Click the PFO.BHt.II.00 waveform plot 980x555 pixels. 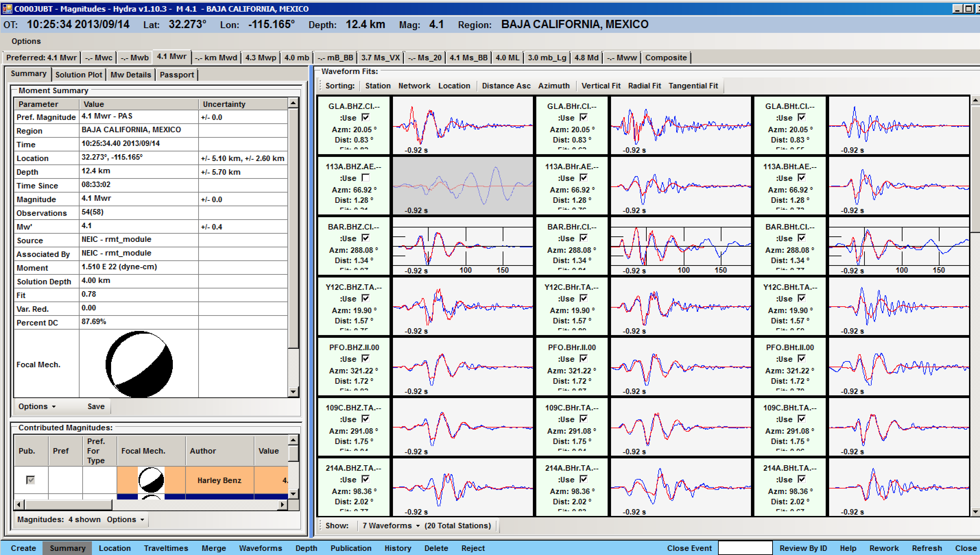899,366
